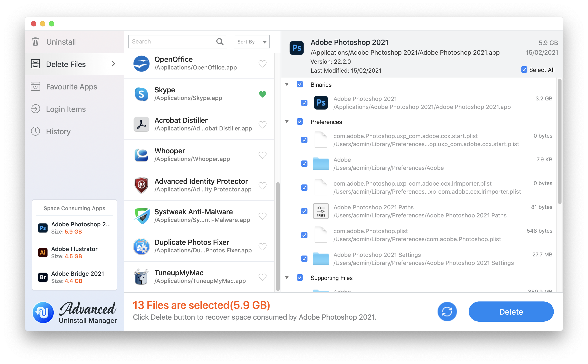Uncheck Adobe Photoshop 2021 binary checkbox
The height and width of the screenshot is (364, 588).
[304, 103]
